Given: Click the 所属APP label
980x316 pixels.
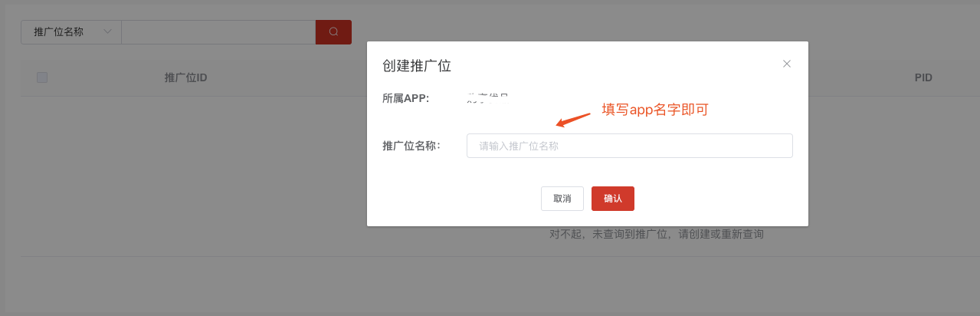Looking at the screenshot, I should click(x=405, y=98).
